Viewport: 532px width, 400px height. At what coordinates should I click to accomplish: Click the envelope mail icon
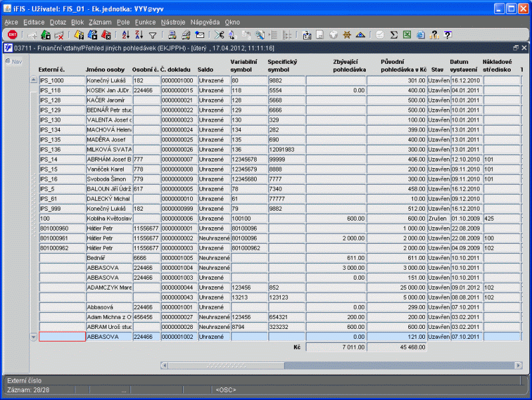pos(200,35)
